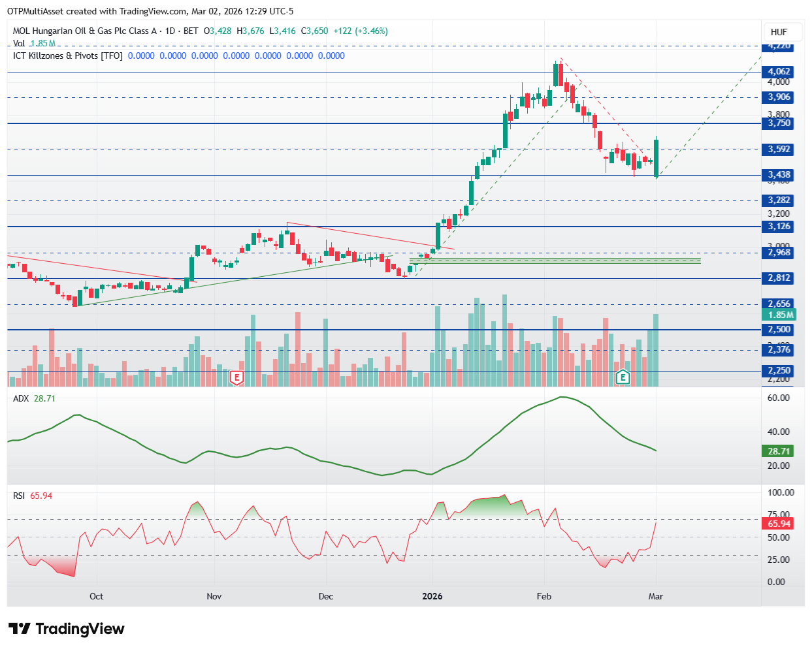Select the green ADX 28.71 value tag
Viewport: 812px width, 651px height.
coord(779,451)
